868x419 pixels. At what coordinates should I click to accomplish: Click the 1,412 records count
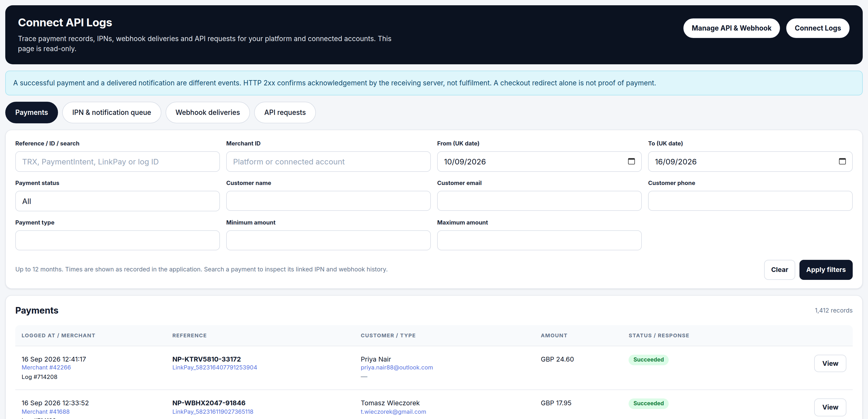[833, 310]
